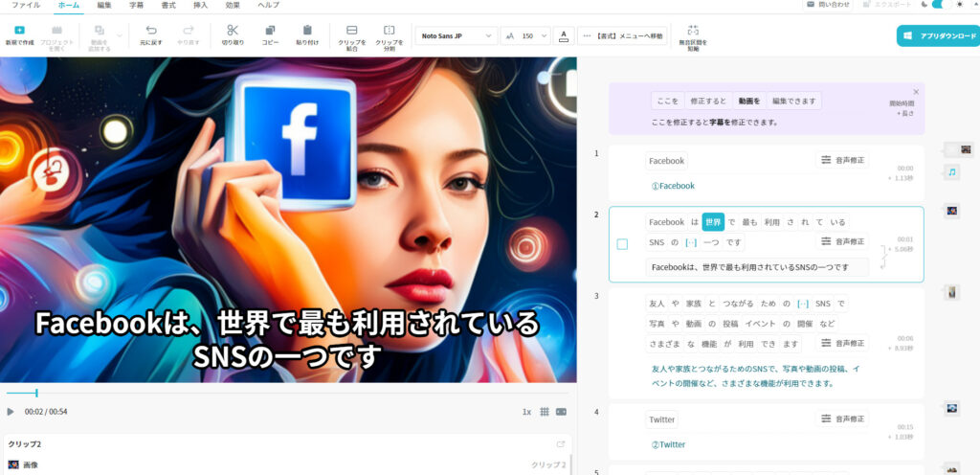This screenshot has height=475, width=980.
Task: Click the 問い合わせ mail button
Action: pyautogui.click(x=828, y=5)
